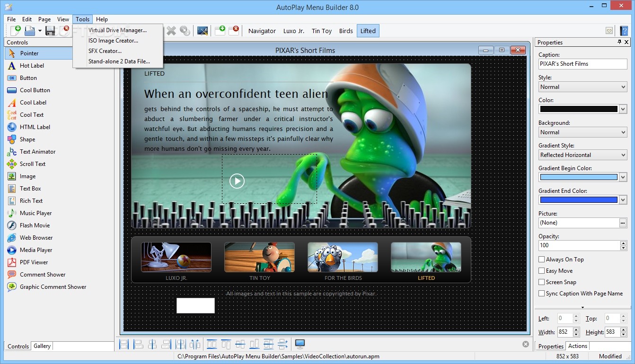Switch to the Gallery tab
635x364 pixels.
[42, 346]
